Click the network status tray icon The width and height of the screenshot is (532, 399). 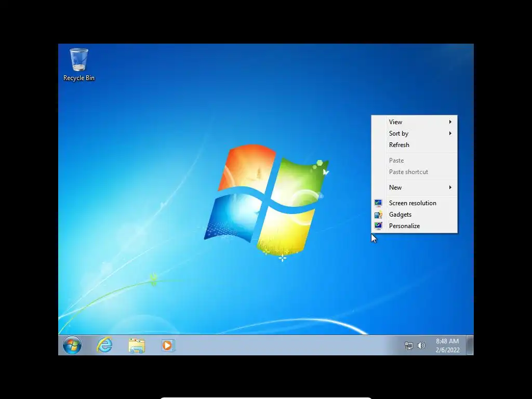tap(409, 345)
